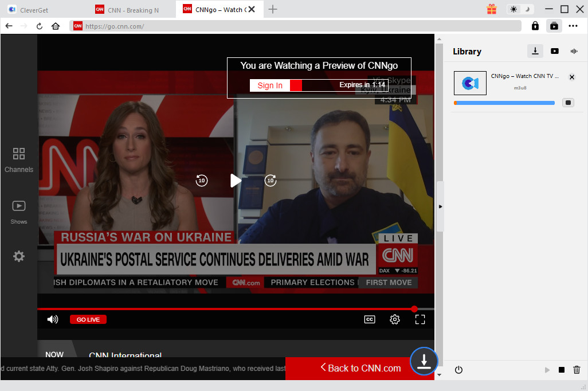Select the Library downloading tab icon
The width and height of the screenshot is (588, 391).
(x=535, y=51)
